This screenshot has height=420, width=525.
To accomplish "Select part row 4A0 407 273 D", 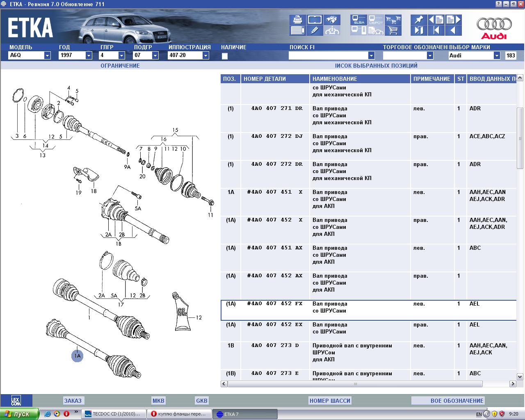I will pos(368,356).
